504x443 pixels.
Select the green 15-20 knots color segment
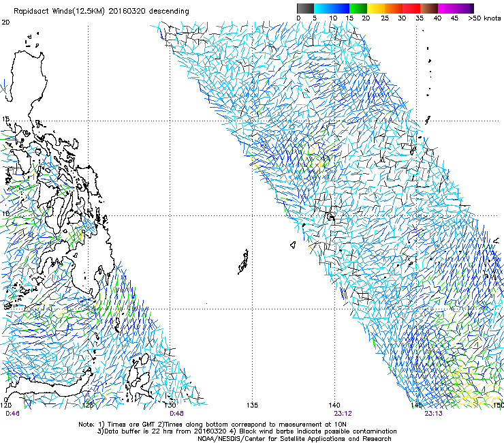click(358, 8)
